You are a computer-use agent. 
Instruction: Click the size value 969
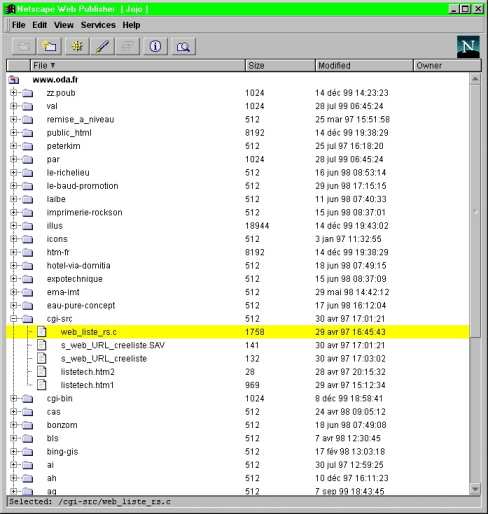[x=252, y=385]
